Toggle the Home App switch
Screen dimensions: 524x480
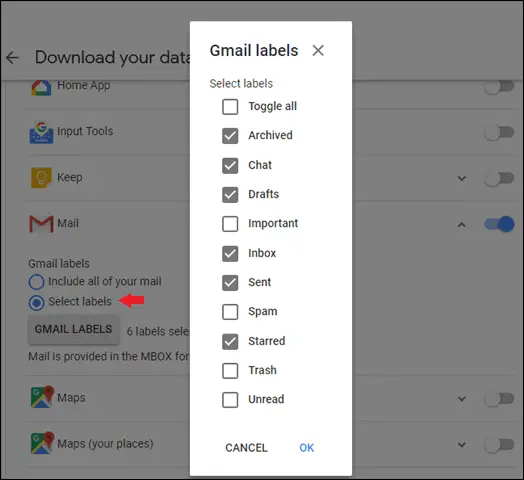[499, 88]
